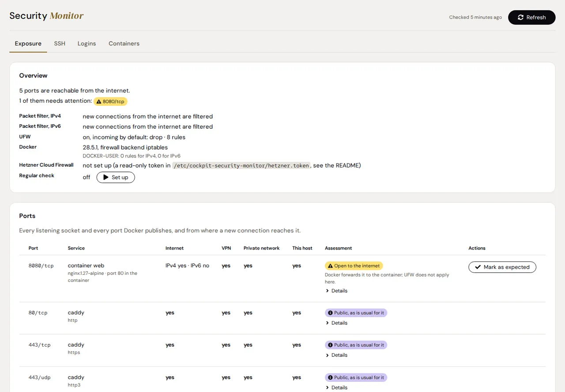The height and width of the screenshot is (392, 565).
Task: Click the hetzner.token file path
Action: pos(241,166)
